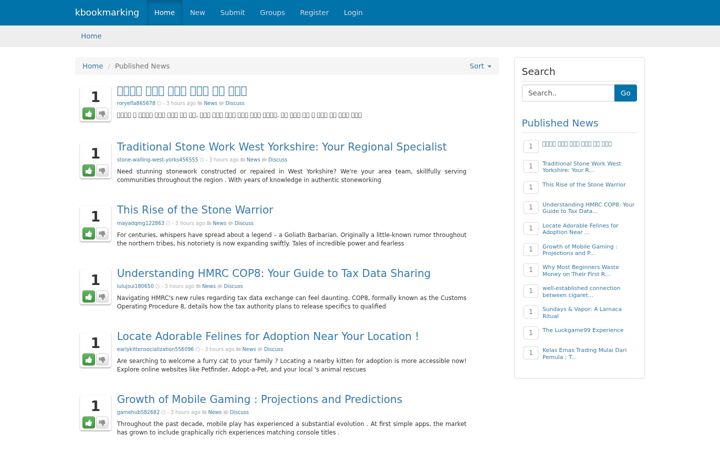Click News category under Stone Warrior story
The image size is (720, 450).
pyautogui.click(x=219, y=223)
